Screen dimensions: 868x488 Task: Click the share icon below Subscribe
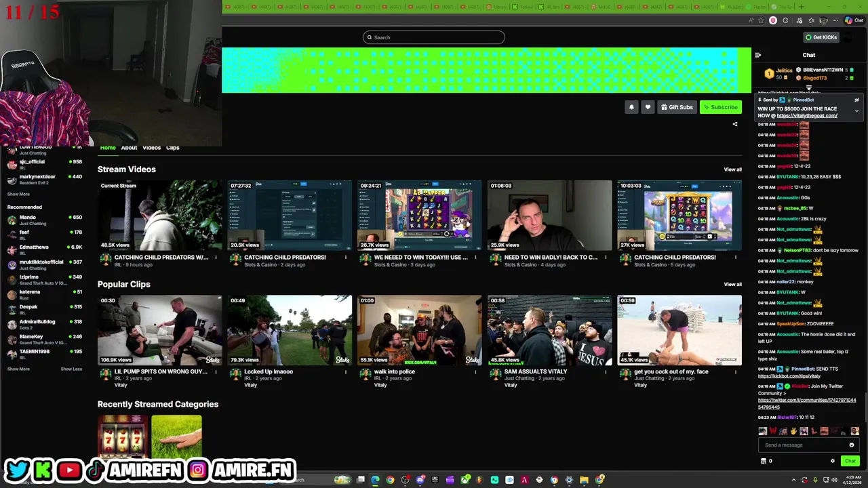tap(734, 124)
